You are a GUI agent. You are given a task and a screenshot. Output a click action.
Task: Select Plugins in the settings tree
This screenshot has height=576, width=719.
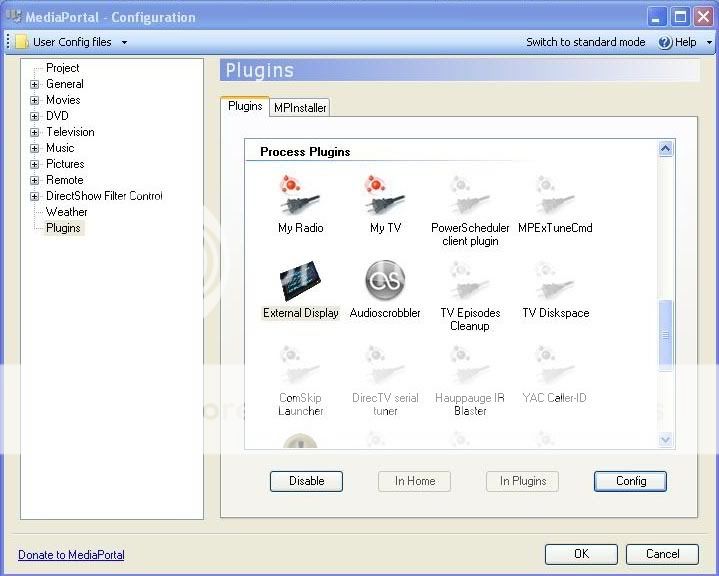click(x=63, y=228)
